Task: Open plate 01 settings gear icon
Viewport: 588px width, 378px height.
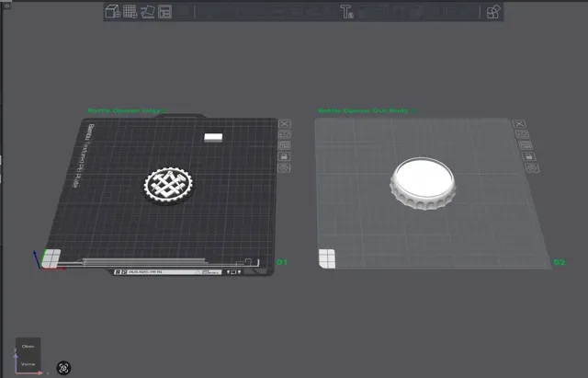Action: [x=284, y=168]
